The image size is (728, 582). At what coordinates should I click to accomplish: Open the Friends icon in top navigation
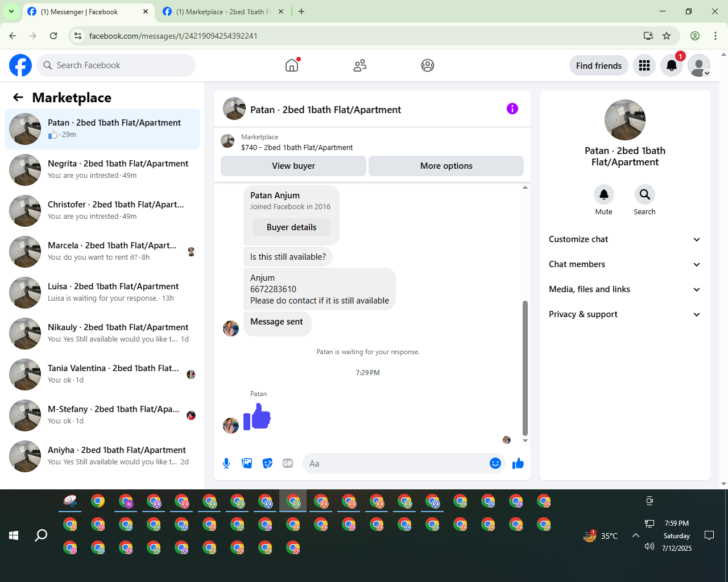point(360,65)
